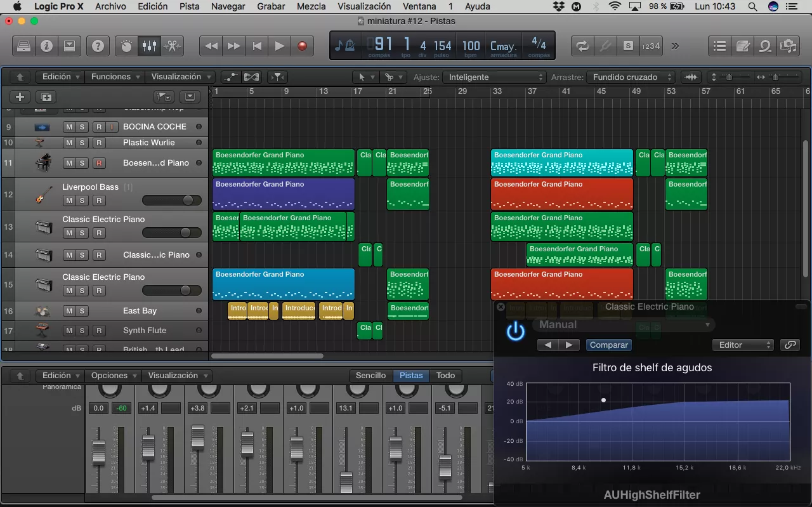Open the Media Browser button

788,46
